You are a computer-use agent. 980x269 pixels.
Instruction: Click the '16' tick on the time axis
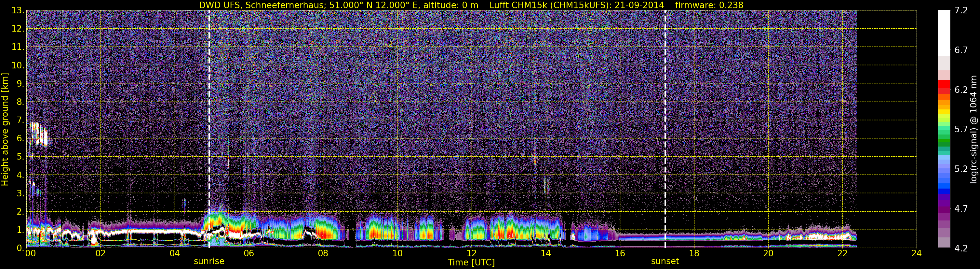tap(620, 253)
